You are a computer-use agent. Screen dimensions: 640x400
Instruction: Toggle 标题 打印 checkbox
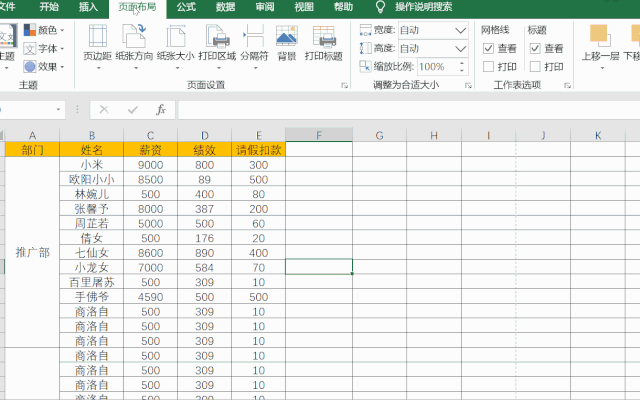pos(535,67)
